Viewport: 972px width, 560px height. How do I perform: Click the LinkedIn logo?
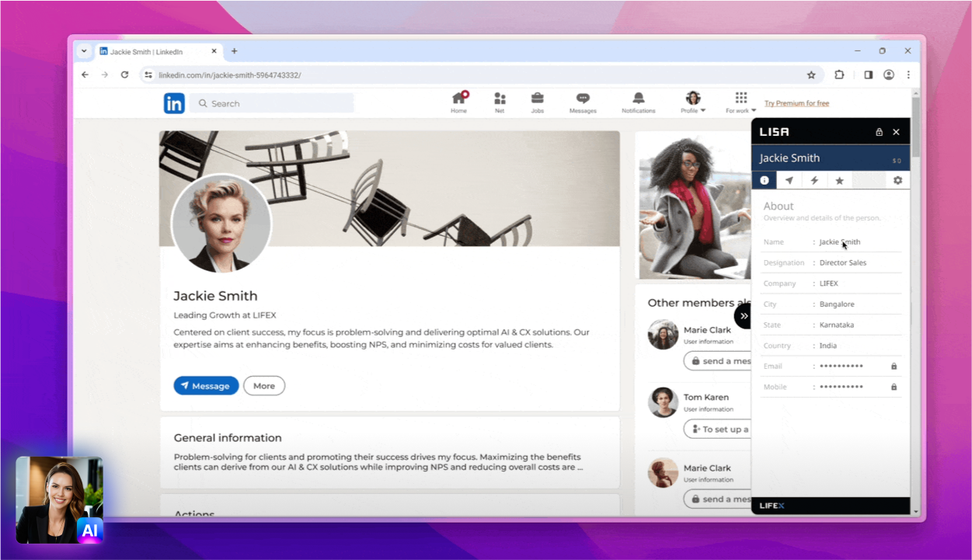click(x=174, y=103)
